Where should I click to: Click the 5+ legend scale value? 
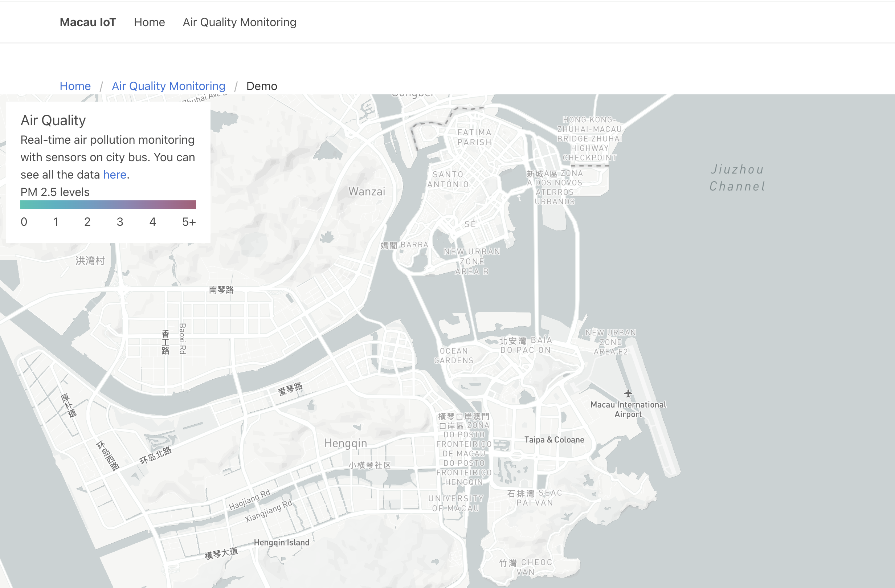pos(189,222)
